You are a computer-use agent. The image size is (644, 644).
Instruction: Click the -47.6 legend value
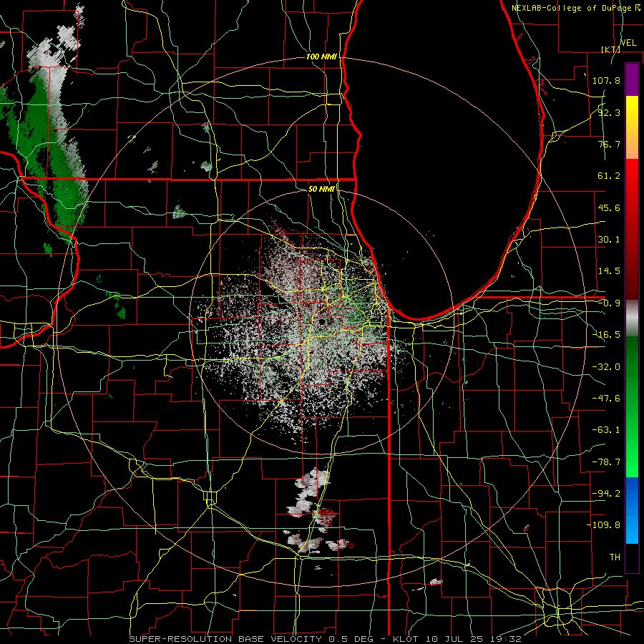click(x=606, y=399)
